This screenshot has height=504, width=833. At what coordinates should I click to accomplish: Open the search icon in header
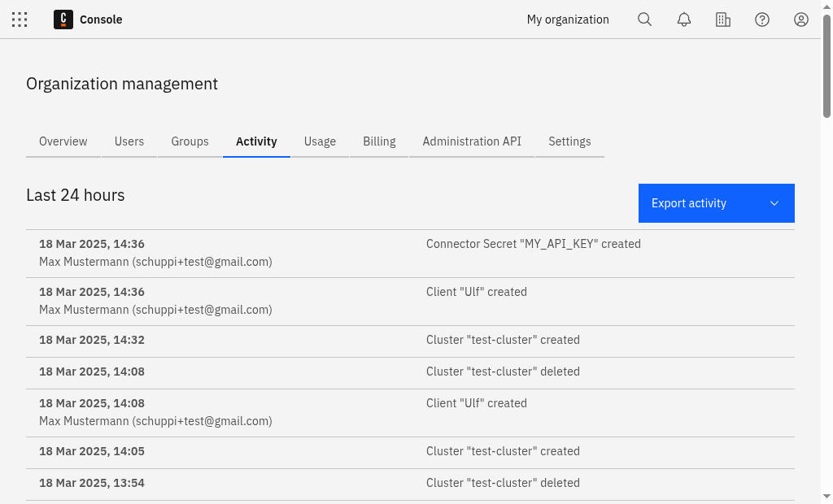click(644, 20)
